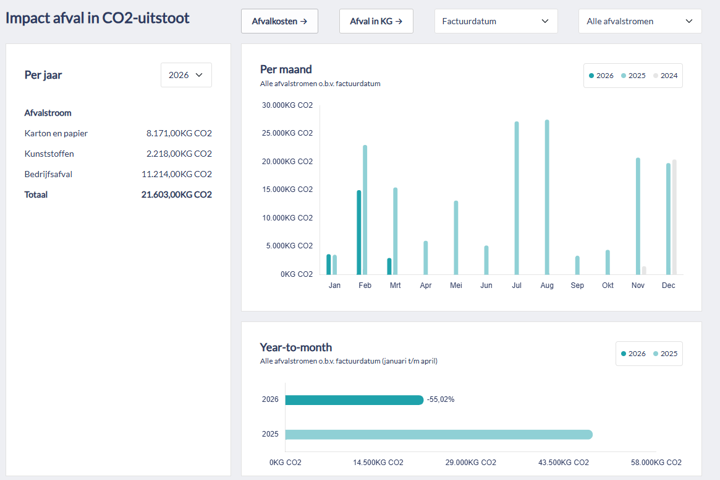
Task: Select the Kunststoffen waste stream row
Action: coord(118,154)
